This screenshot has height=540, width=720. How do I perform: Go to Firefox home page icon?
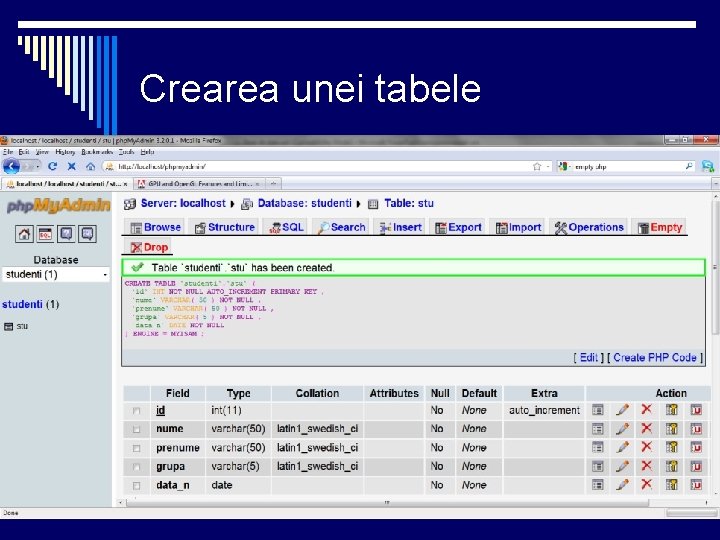click(90, 166)
